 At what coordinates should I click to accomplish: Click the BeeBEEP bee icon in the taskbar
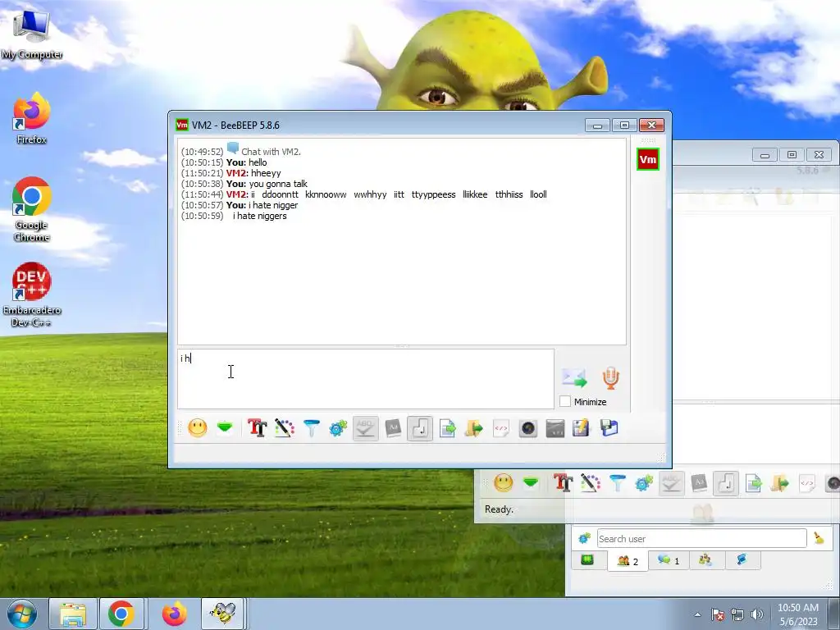click(223, 614)
